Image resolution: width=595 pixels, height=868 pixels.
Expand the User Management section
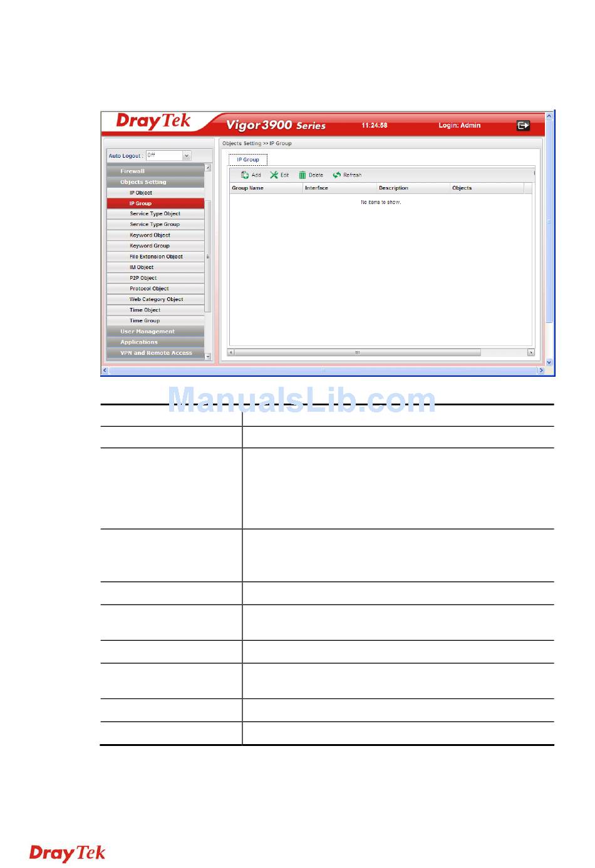pos(155,332)
